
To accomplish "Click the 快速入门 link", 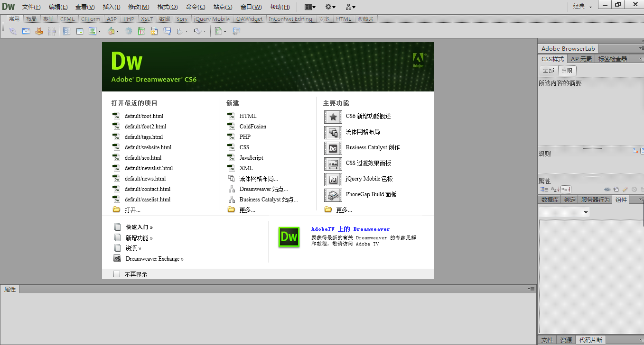I will (139, 227).
